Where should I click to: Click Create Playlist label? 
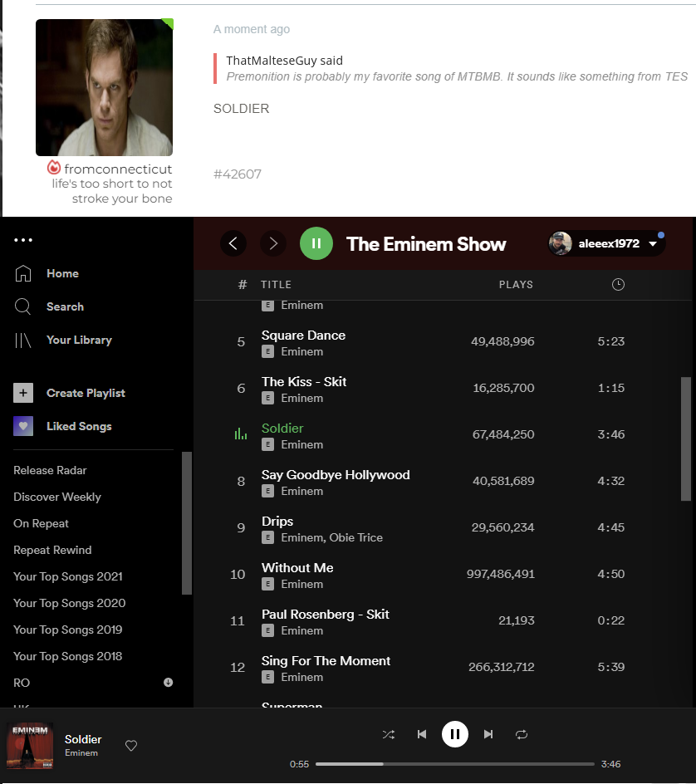pos(86,393)
